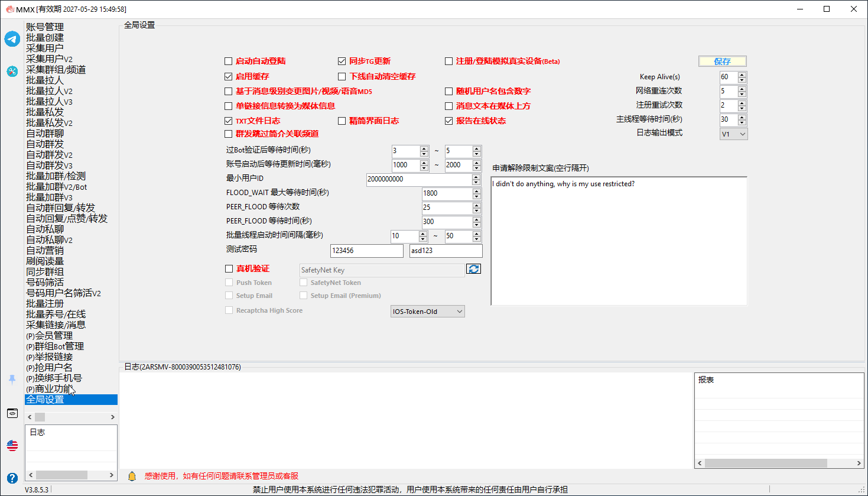Enable 真机验证 checkbox

[229, 269]
